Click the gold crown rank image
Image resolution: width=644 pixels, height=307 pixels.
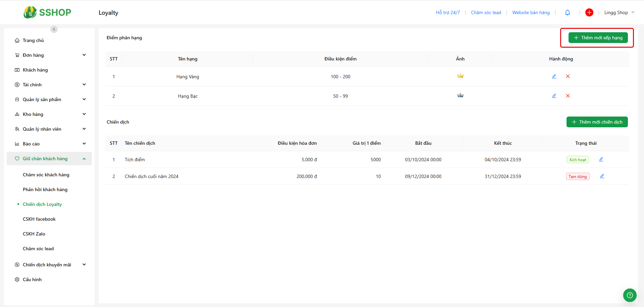(x=460, y=76)
